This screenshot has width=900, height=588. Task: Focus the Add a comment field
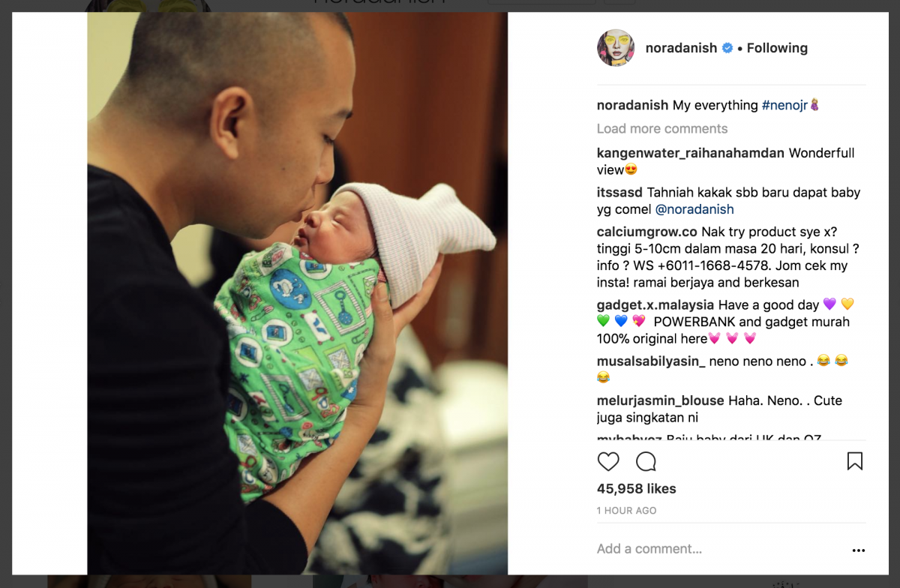(x=716, y=549)
